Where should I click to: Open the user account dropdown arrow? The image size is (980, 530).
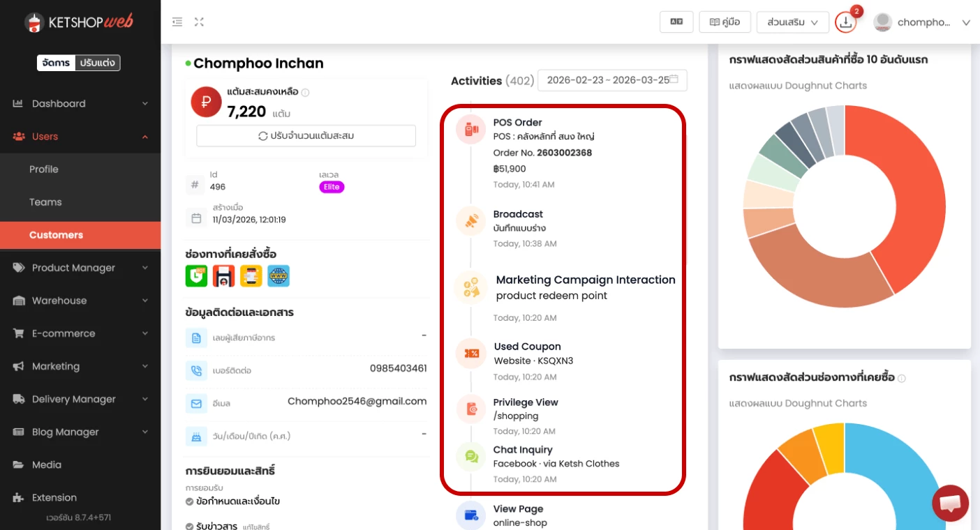(966, 22)
